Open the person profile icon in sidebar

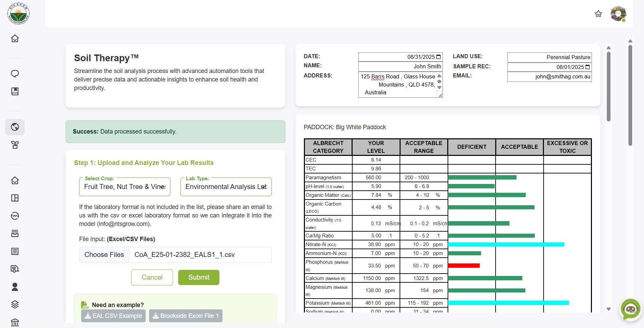(15, 287)
